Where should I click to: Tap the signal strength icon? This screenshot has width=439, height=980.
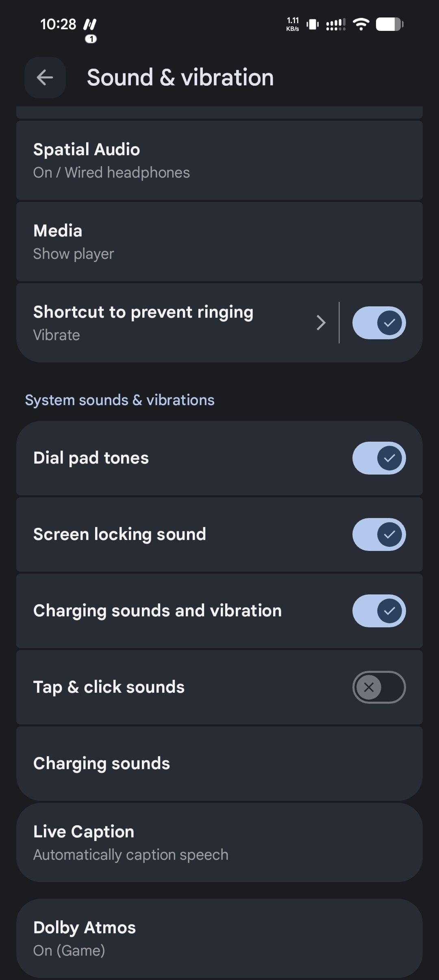[x=336, y=24]
